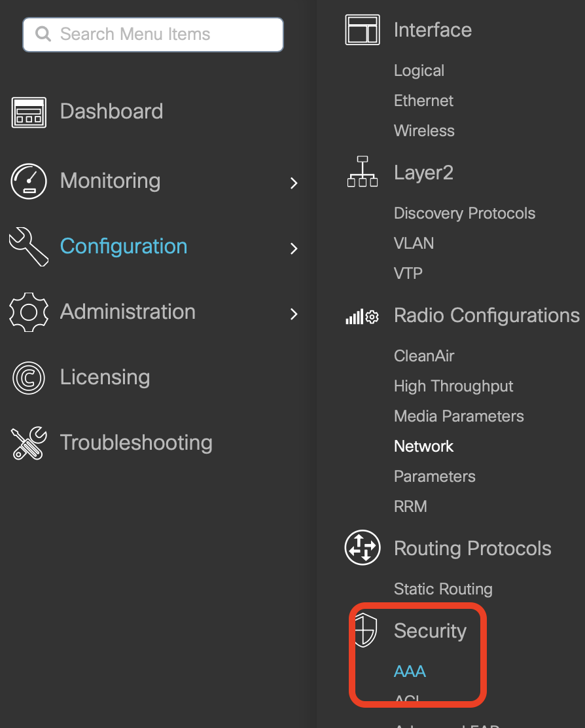Open the Licensing menu item
The image size is (585, 728).
(105, 377)
